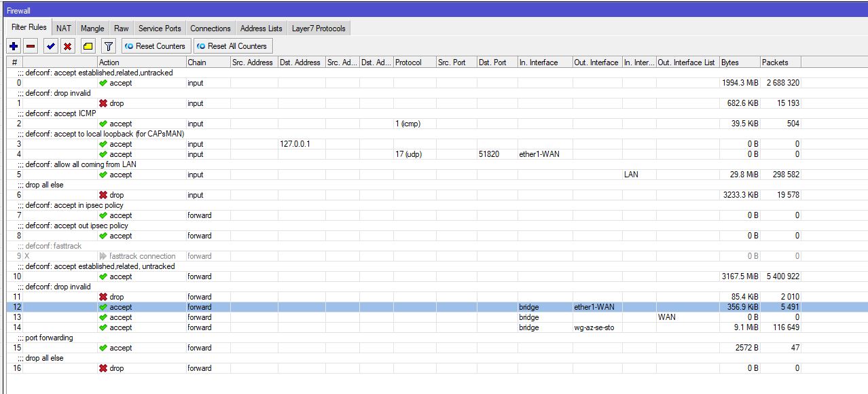This screenshot has height=394, width=868.
Task: Click the drop icon in rule 11
Action: pyautogui.click(x=103, y=297)
